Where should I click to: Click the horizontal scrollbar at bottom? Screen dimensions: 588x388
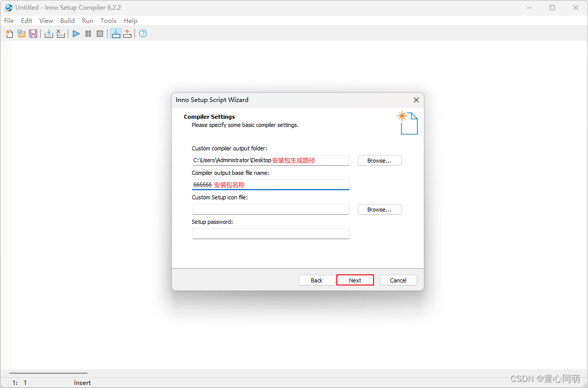tap(48, 373)
